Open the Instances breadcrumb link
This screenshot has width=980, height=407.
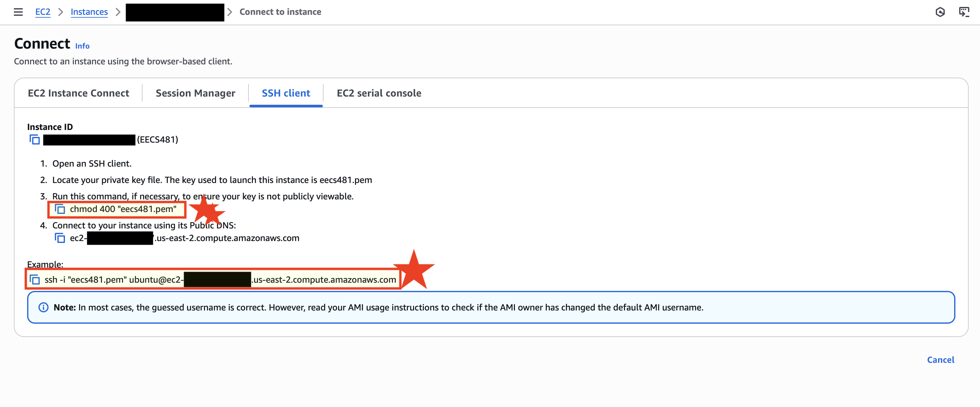[89, 12]
